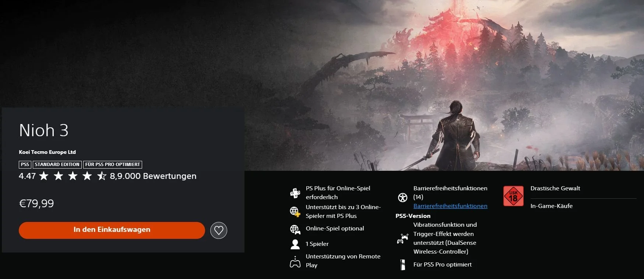Click the Unterstützung von Remote Play text

343,261
